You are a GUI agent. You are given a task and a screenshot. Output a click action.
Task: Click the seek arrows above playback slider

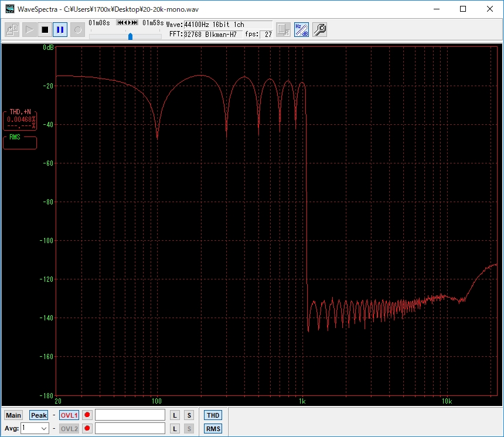pyautogui.click(x=127, y=23)
